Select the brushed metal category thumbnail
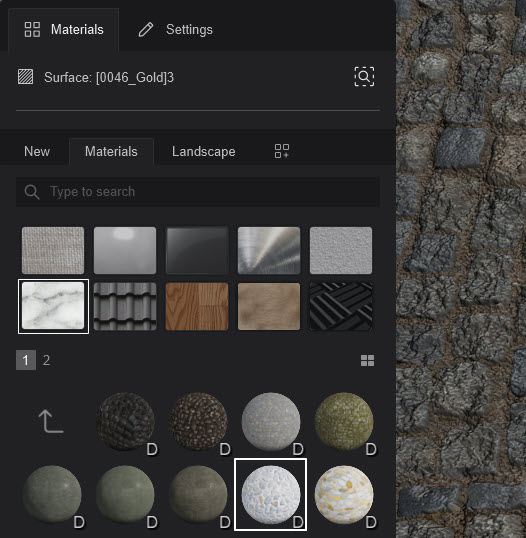 [x=269, y=250]
